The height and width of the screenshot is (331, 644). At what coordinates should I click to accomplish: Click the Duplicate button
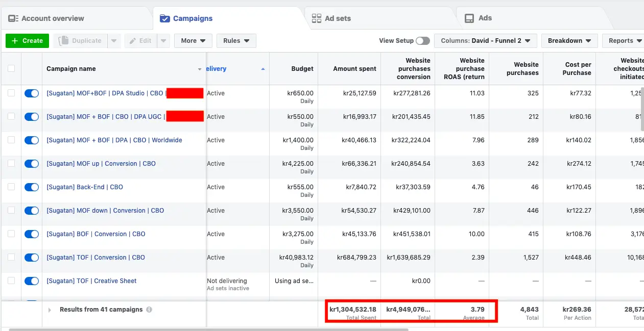point(81,41)
